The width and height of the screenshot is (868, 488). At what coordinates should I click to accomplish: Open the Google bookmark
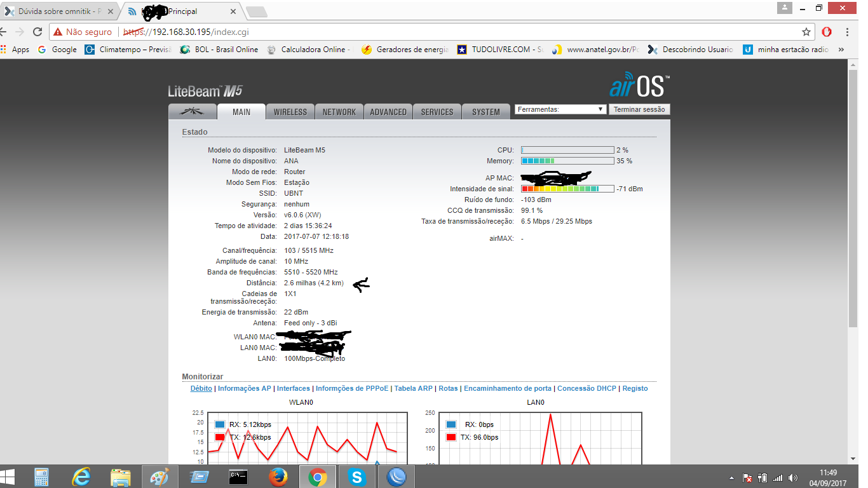click(57, 49)
